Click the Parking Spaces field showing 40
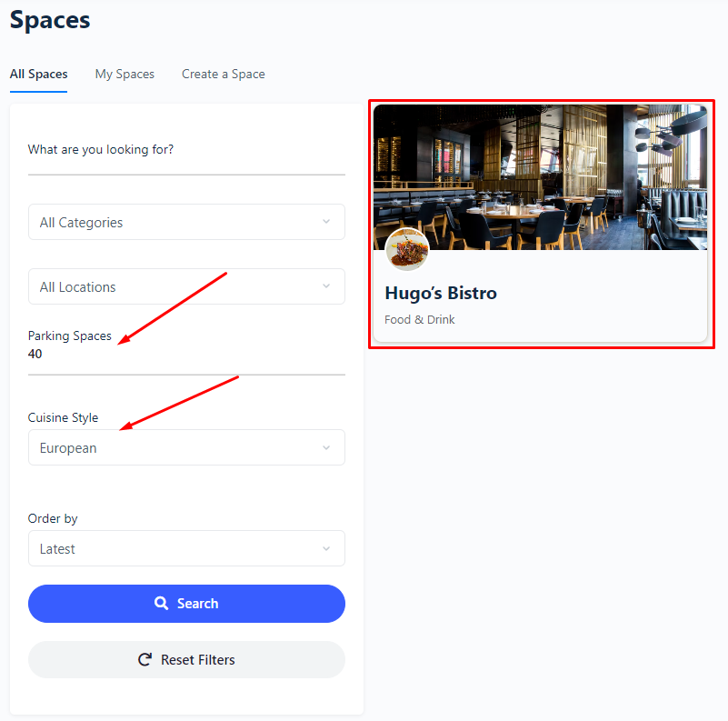The width and height of the screenshot is (728, 721). tap(186, 354)
